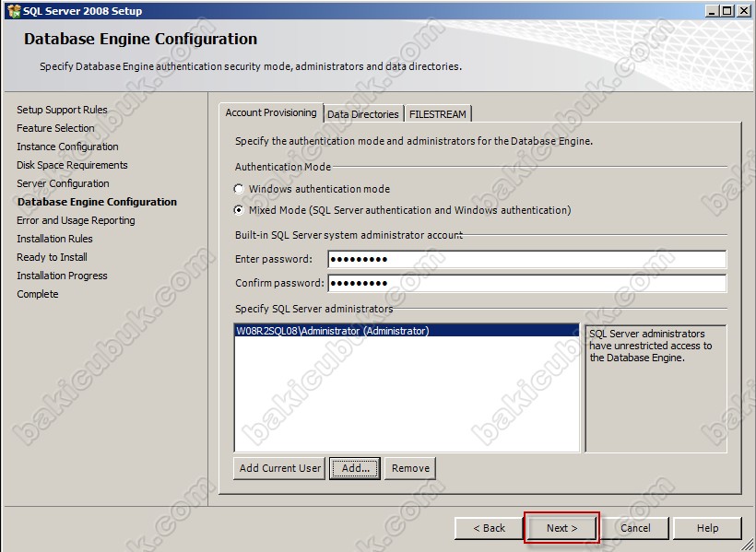Click the SQL Server Setup title bar icon
This screenshot has height=552, width=756.
(14, 11)
